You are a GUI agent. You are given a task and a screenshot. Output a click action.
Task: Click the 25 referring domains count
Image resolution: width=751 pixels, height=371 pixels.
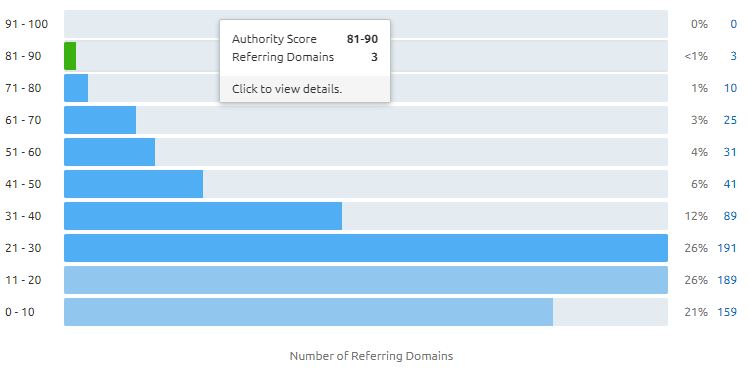tap(730, 120)
